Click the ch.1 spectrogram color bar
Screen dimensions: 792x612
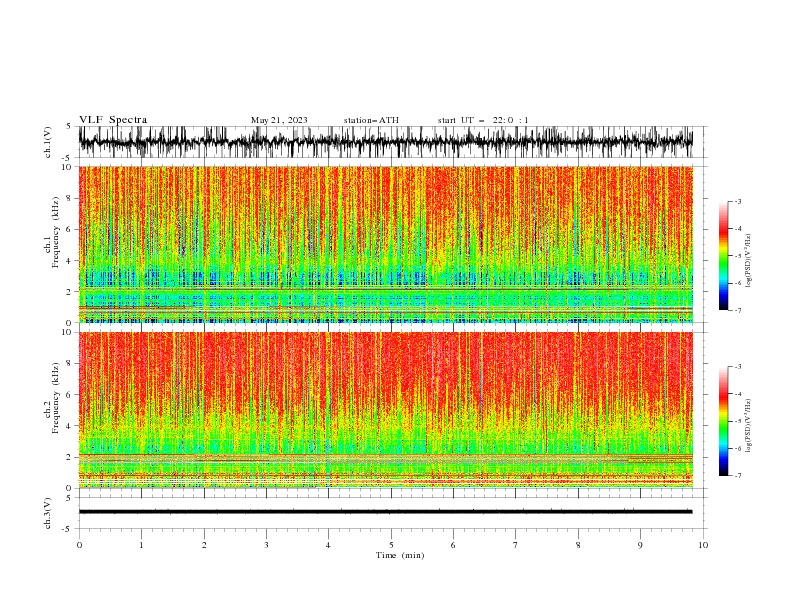point(723,256)
